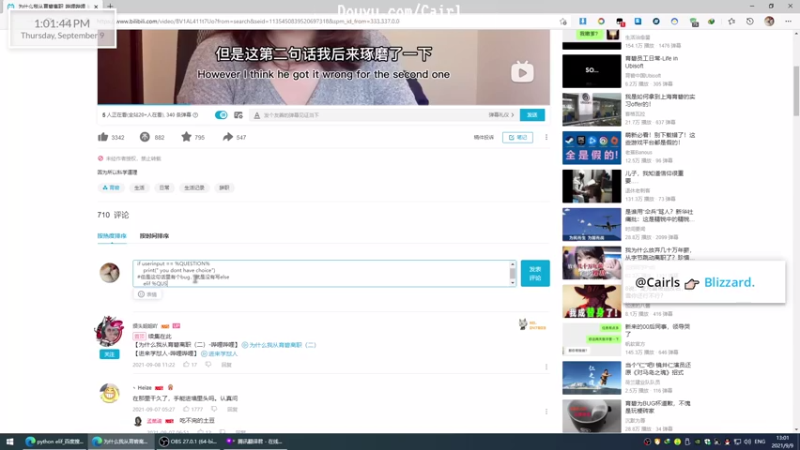Open the browser favorites star icon

pyautogui.click(x=732, y=21)
